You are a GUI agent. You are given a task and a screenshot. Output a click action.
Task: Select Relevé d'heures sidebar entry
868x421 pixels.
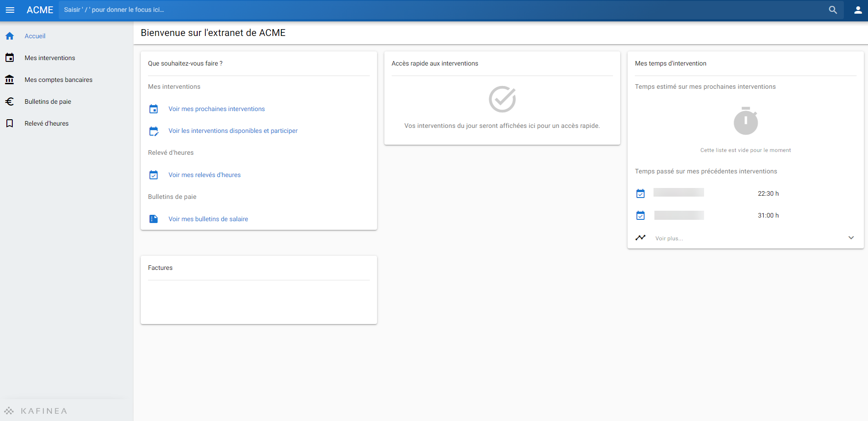point(46,123)
